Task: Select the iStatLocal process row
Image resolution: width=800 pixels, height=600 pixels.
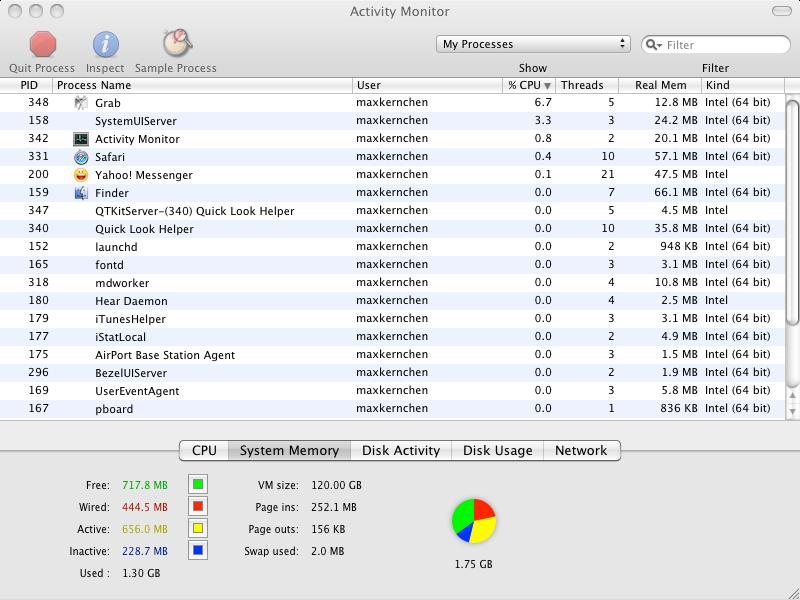Action: click(x=392, y=337)
